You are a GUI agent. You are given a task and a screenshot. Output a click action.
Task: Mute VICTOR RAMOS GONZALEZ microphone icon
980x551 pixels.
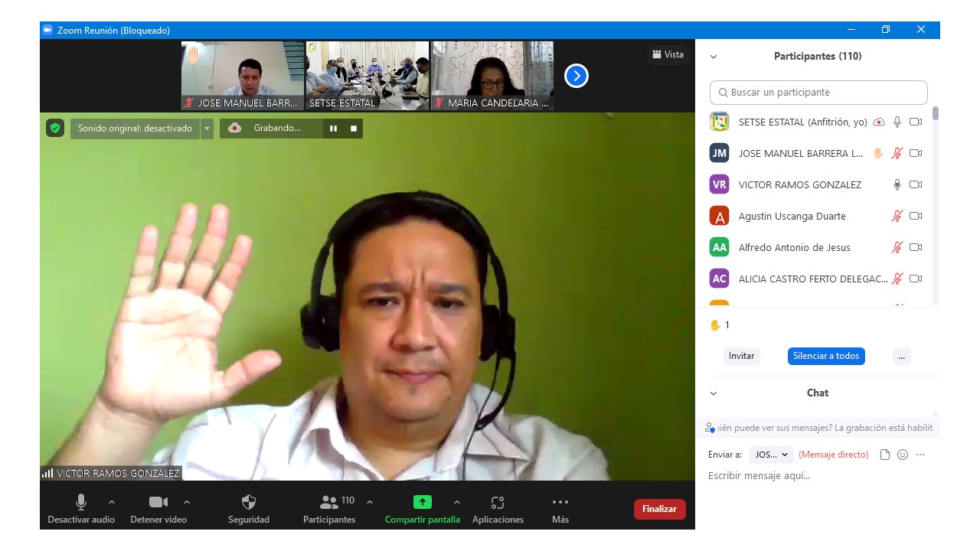pos(897,184)
